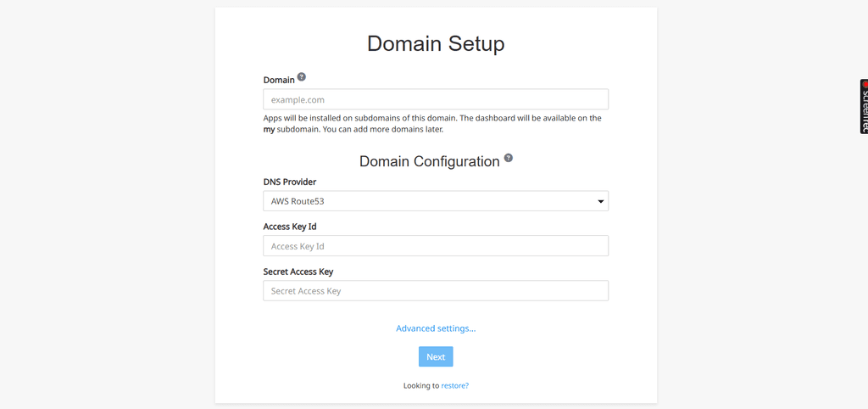Focus the Domain input field with example.com placeholder
The image size is (868, 409).
(436, 99)
